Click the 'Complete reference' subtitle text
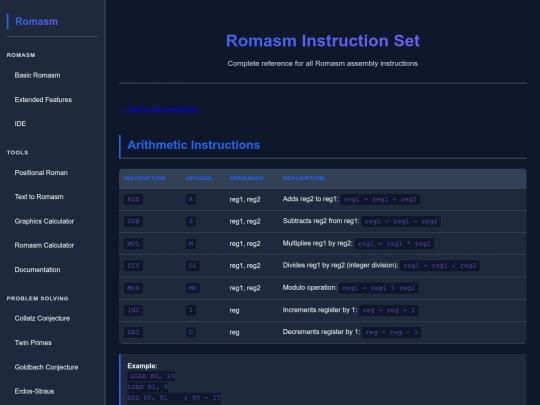 click(323, 63)
